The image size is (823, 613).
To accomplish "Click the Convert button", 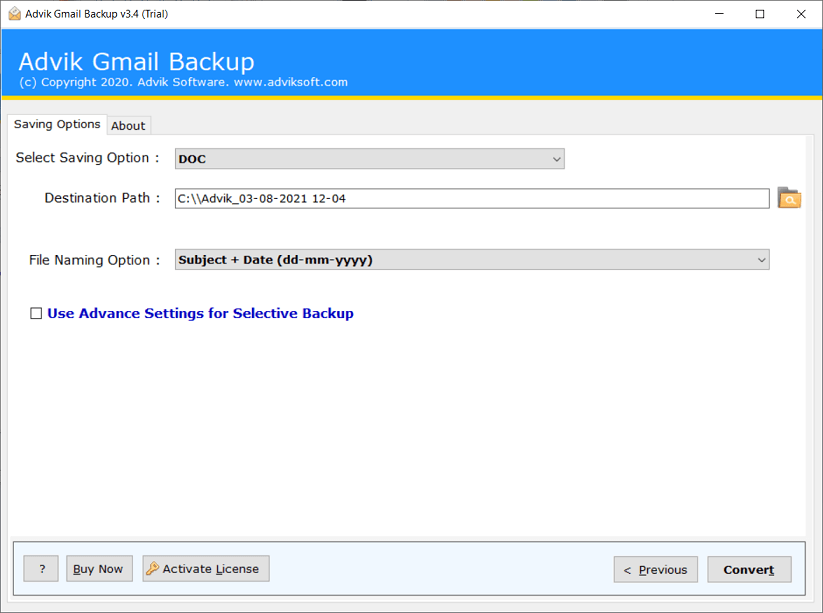I will click(749, 569).
